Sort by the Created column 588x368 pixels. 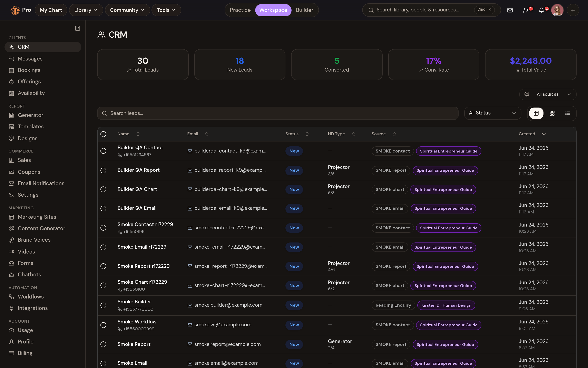[532, 134]
